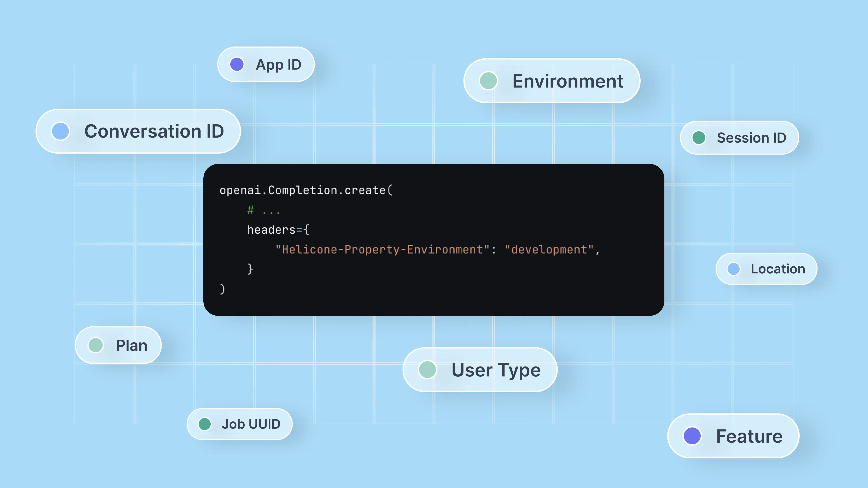Click the green dot on Job UUID pill

[x=205, y=424]
